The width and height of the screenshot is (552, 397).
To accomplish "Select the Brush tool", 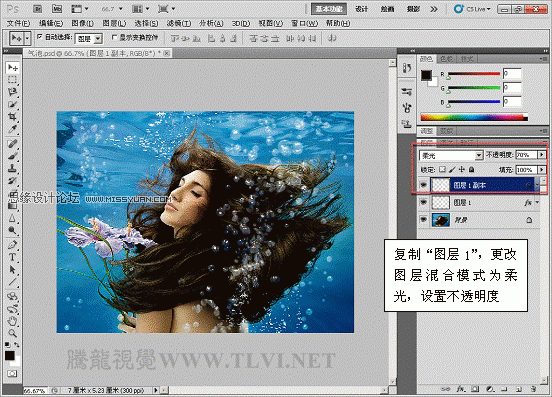I will 13,156.
